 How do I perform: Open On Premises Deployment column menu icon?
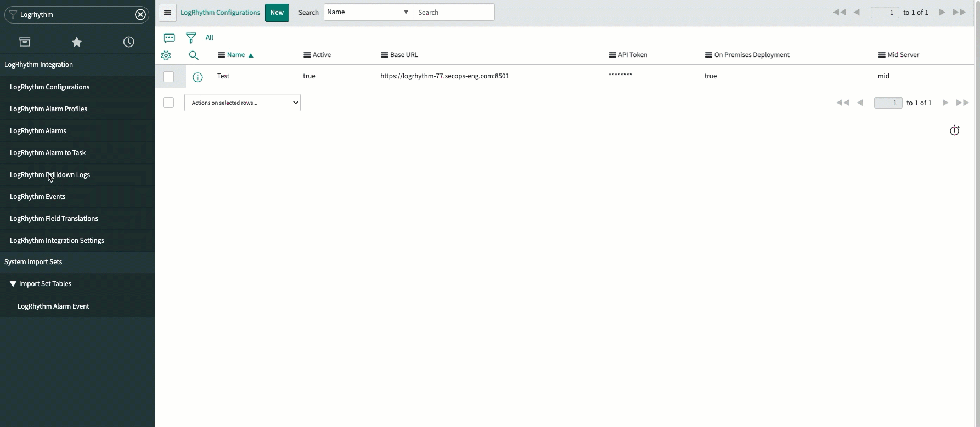(708, 55)
